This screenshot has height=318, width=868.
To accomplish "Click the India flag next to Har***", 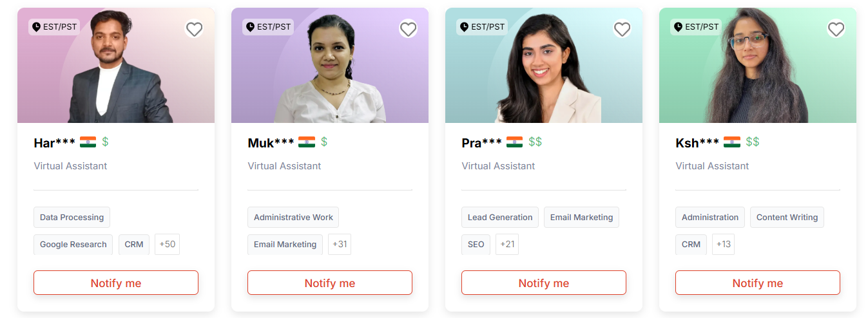I will 88,142.
